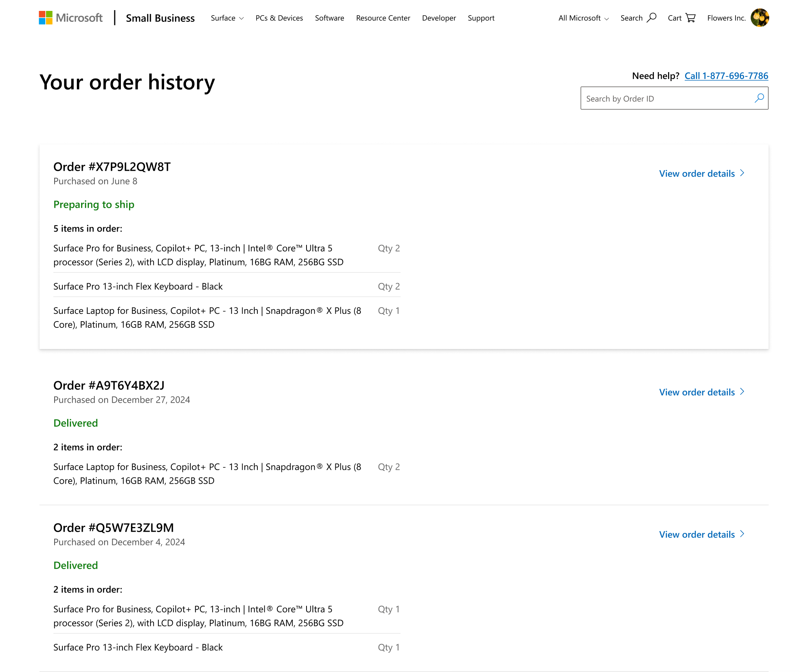
Task: Click Surface Pro item in December 4 order
Action: tap(198, 616)
